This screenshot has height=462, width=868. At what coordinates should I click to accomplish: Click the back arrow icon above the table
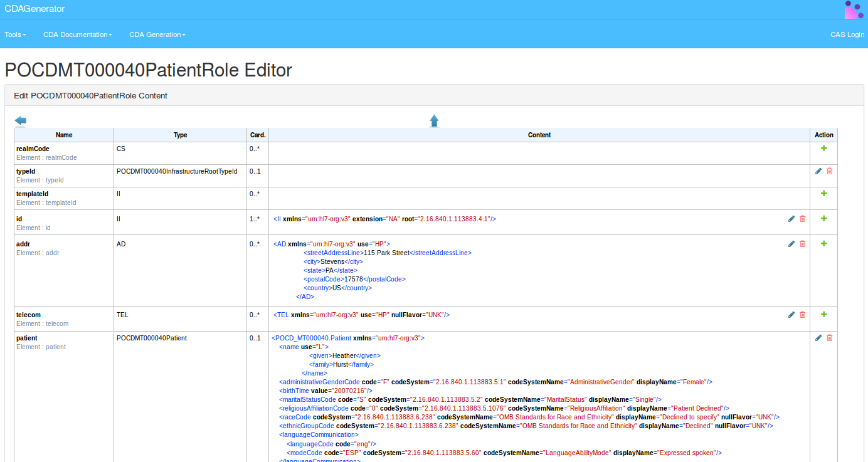21,120
